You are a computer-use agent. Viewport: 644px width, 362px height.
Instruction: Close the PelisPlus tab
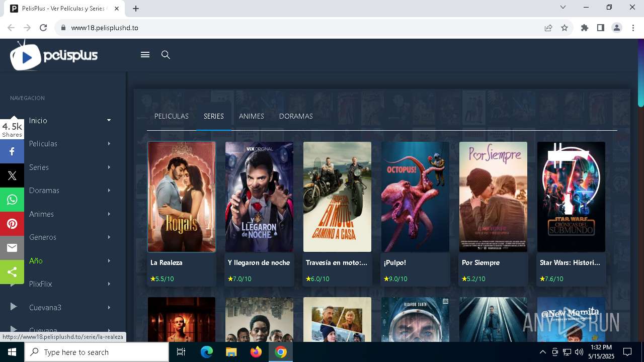tap(117, 9)
